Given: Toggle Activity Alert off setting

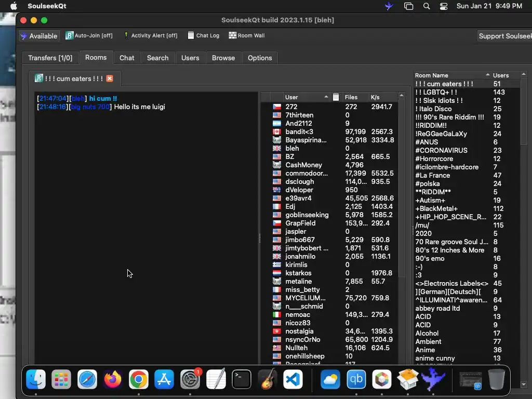Looking at the screenshot, I should [151, 36].
